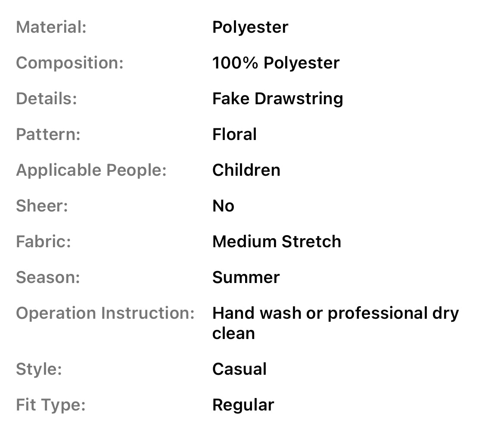Tap the 'Summer' season value
Screen dimensions: 504x426
246,277
